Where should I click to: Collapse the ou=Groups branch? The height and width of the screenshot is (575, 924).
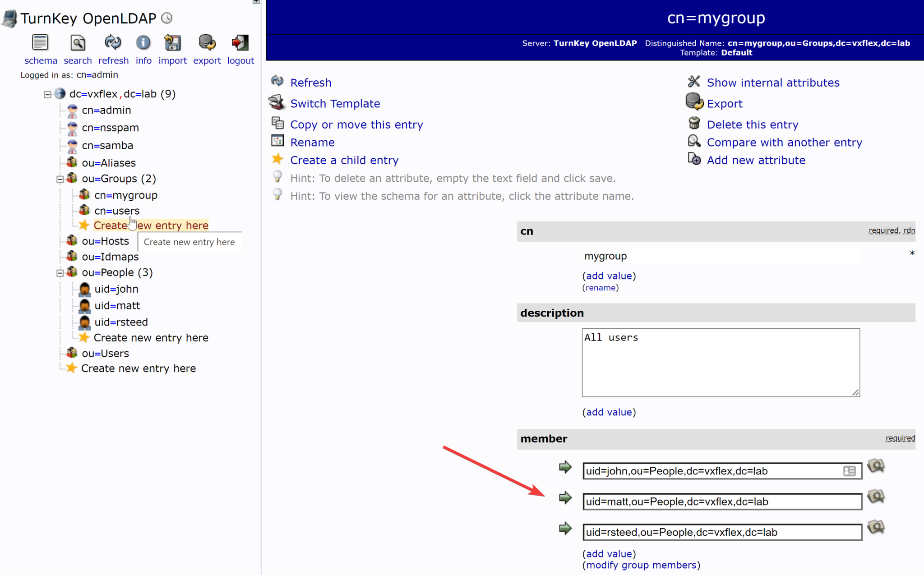[60, 179]
